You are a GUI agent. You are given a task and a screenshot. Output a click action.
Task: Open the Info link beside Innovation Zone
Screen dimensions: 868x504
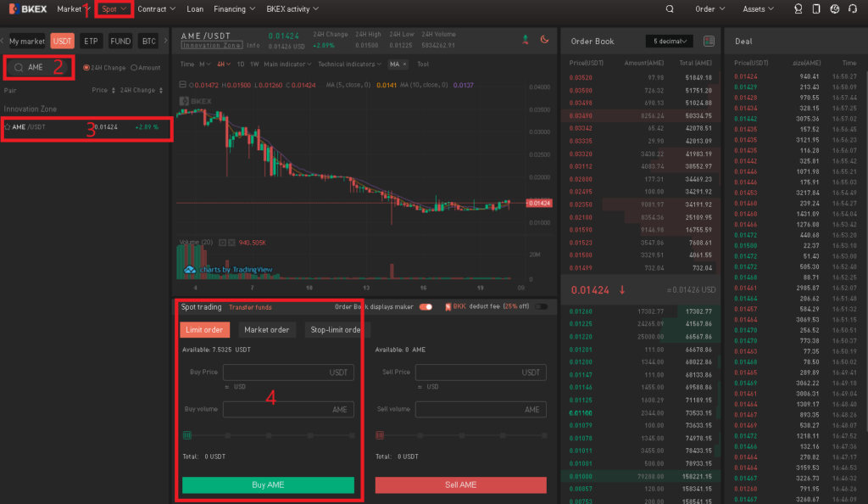pos(253,46)
